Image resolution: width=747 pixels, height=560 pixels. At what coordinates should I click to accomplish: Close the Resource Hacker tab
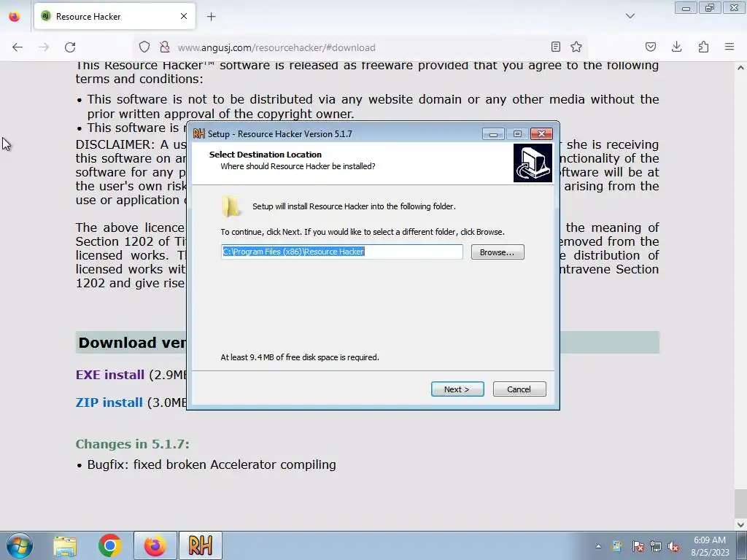[183, 16]
